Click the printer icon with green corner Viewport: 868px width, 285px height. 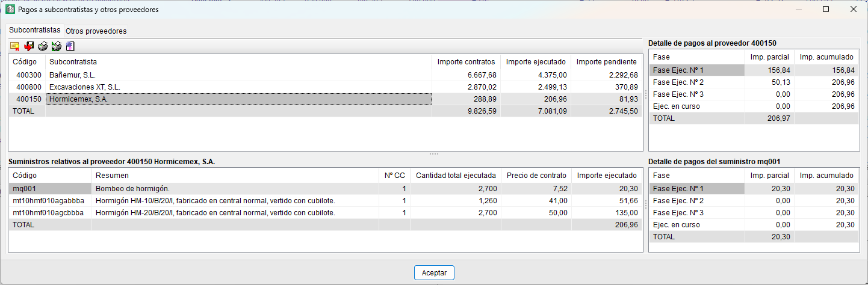tap(56, 47)
